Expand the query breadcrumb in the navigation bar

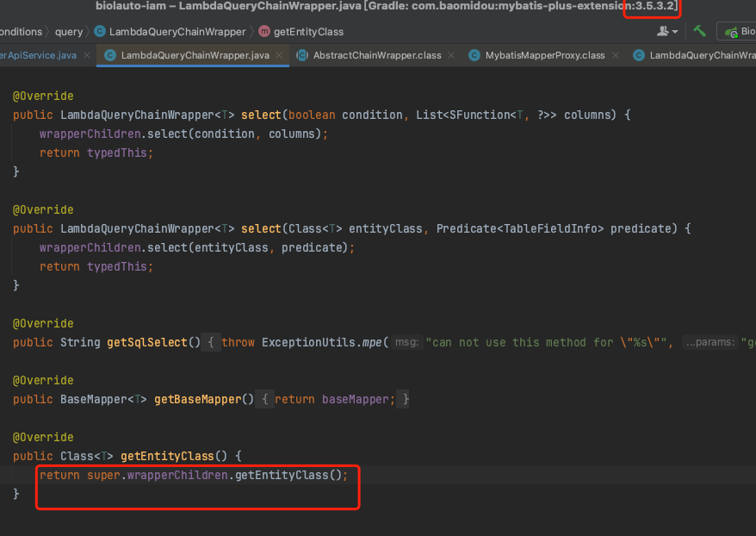pyautogui.click(x=69, y=31)
